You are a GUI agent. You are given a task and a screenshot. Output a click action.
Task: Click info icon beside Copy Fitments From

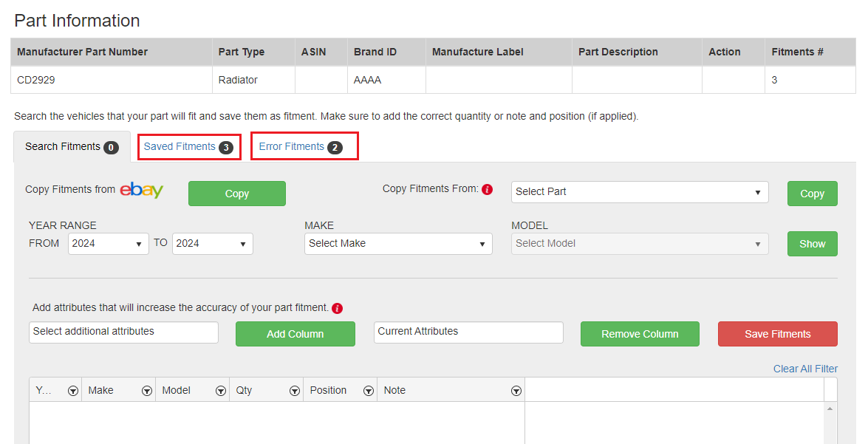487,189
